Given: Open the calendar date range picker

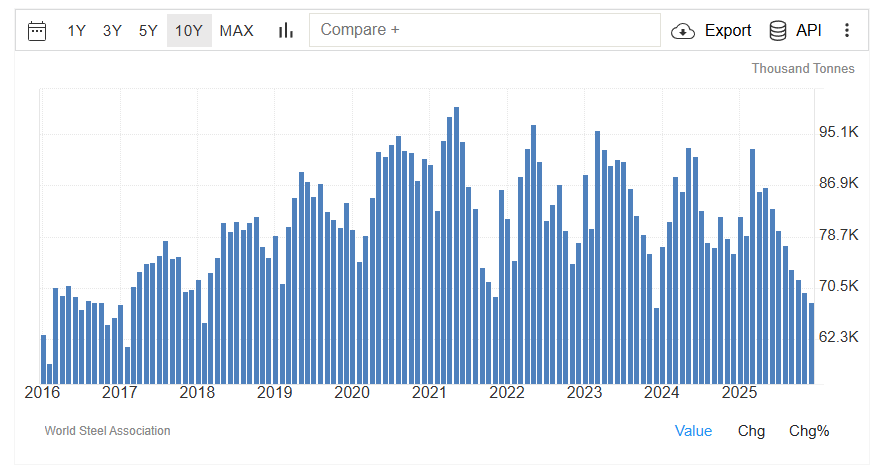Looking at the screenshot, I should (37, 30).
